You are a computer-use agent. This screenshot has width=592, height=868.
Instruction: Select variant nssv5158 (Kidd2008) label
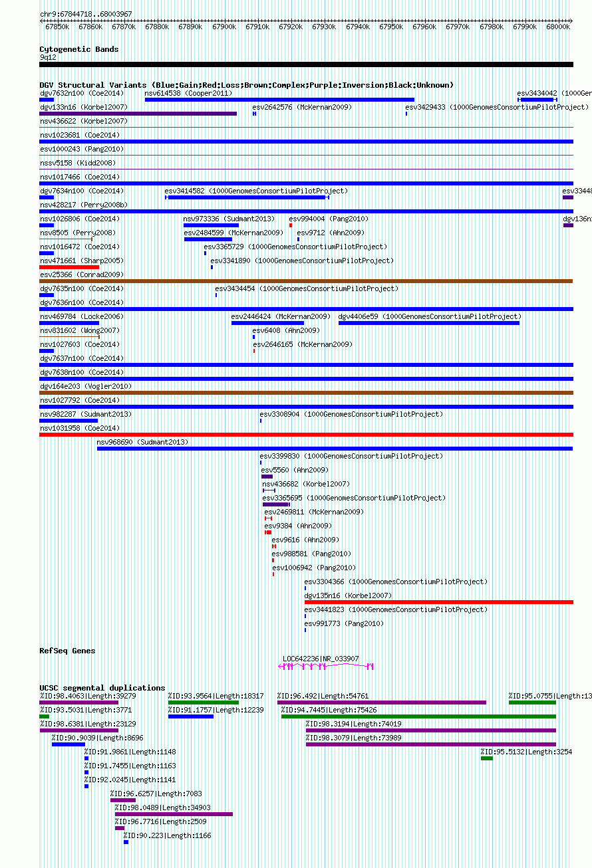(x=78, y=163)
